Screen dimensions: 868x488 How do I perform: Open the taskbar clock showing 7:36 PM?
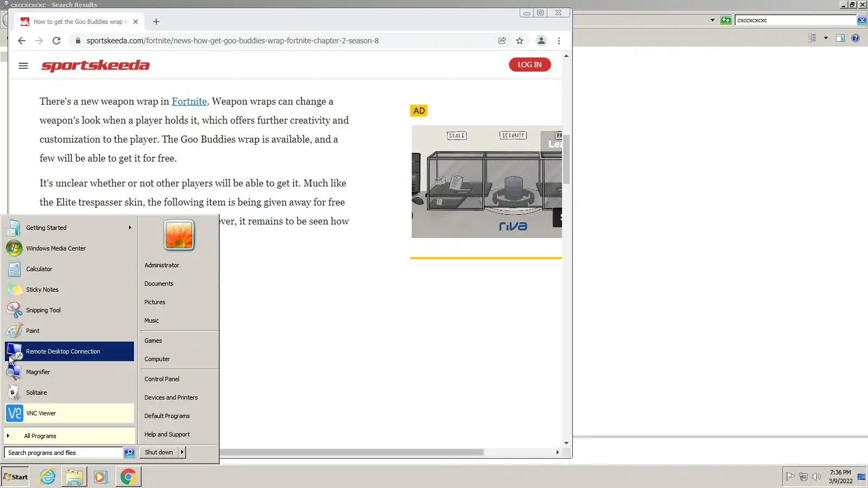(840, 477)
